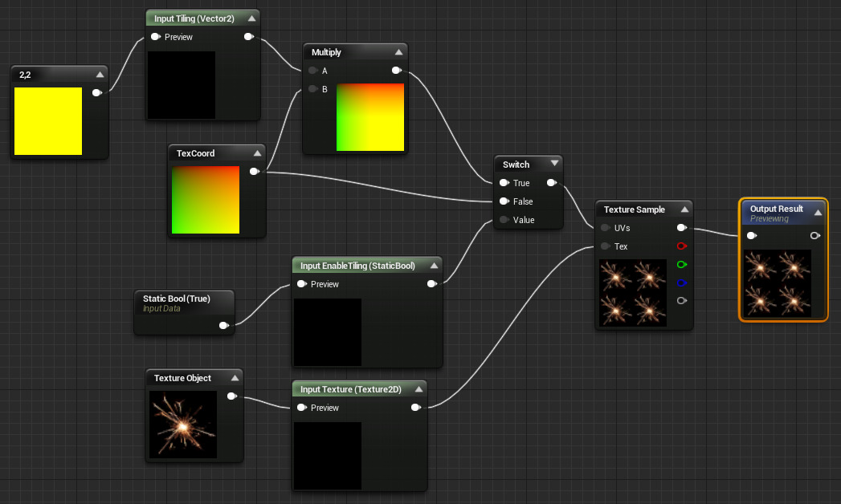This screenshot has width=841, height=504.
Task: Click the True input pin on the Switch node
Action: (504, 182)
